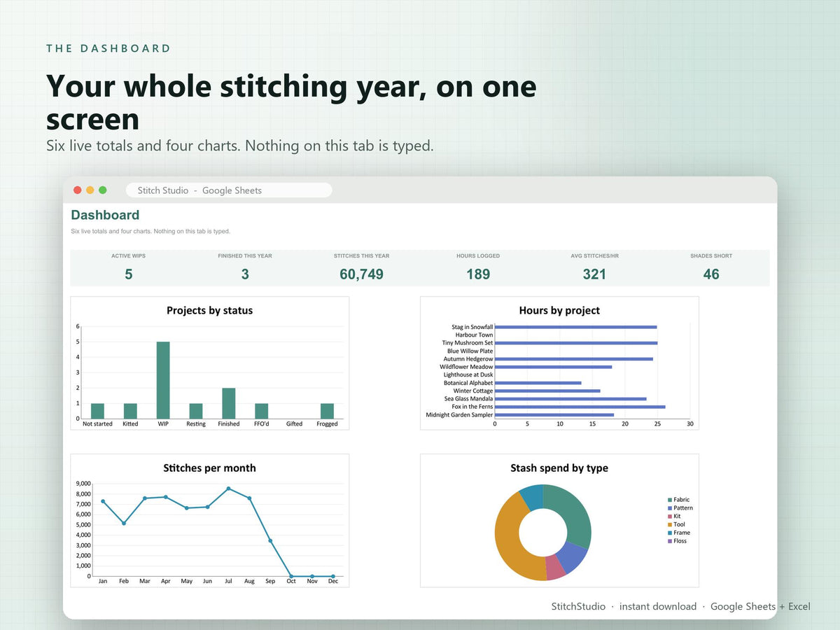
Task: Select the Avg Stitches/Hr value 321
Action: pos(594,274)
